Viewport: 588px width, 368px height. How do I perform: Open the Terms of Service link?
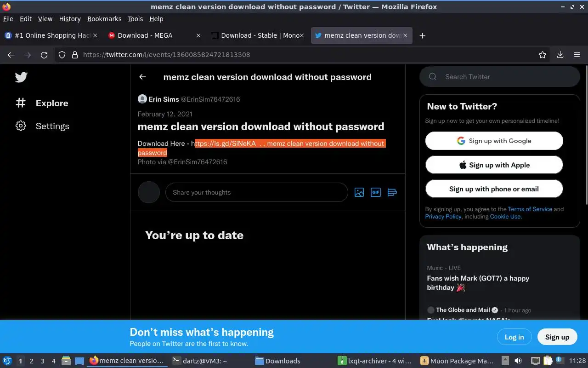[x=530, y=209]
